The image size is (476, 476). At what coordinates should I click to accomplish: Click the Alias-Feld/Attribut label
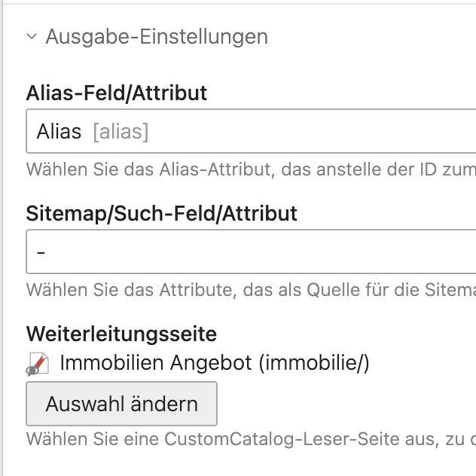[x=117, y=93]
